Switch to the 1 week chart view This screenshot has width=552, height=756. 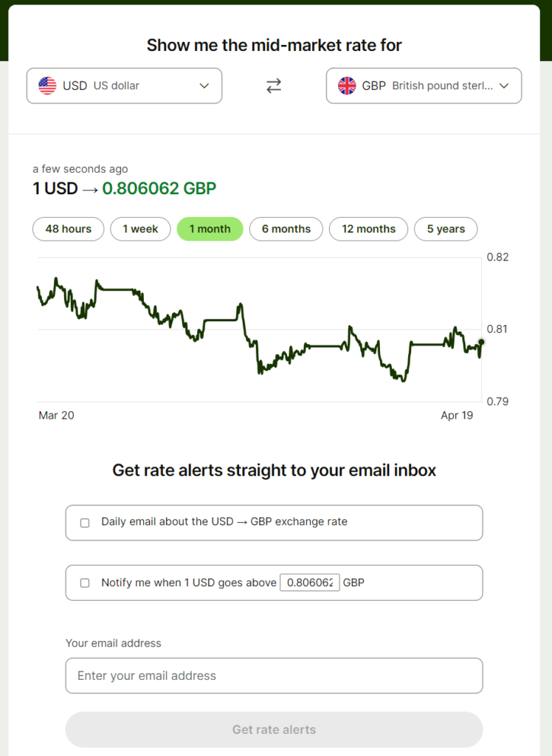pyautogui.click(x=140, y=229)
